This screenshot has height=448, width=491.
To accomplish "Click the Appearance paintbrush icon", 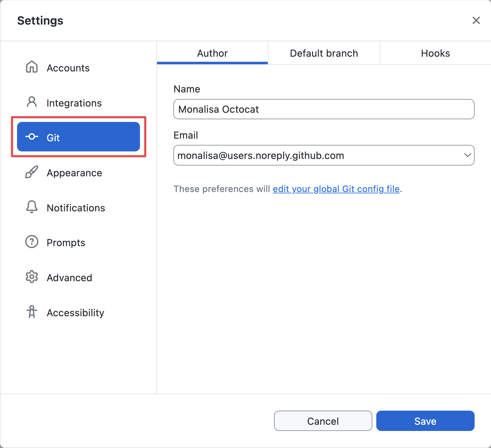I will click(x=31, y=172).
